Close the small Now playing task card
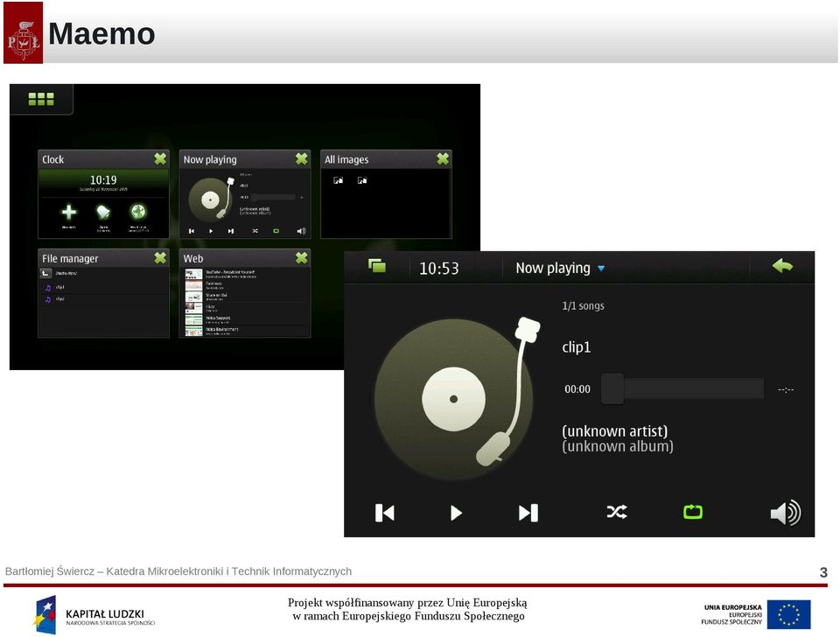840x637 pixels. tap(302, 158)
